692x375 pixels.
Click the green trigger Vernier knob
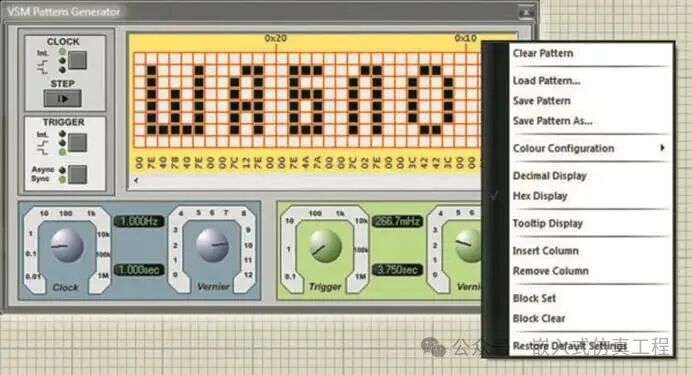[x=469, y=246]
